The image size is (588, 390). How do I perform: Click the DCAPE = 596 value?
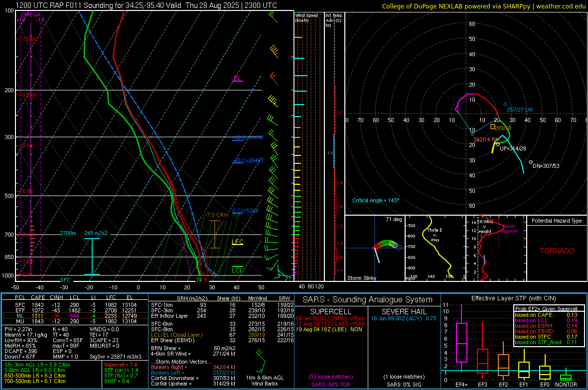[20, 351]
